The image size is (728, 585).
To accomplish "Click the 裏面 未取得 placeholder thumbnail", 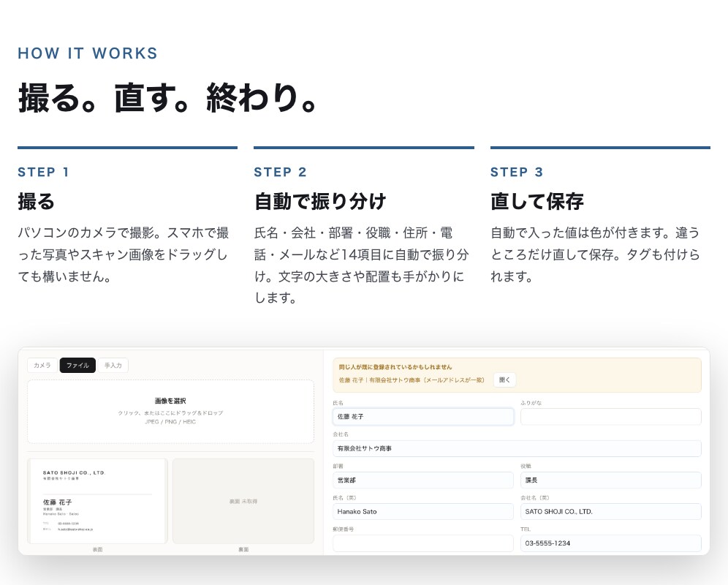I will (x=243, y=501).
